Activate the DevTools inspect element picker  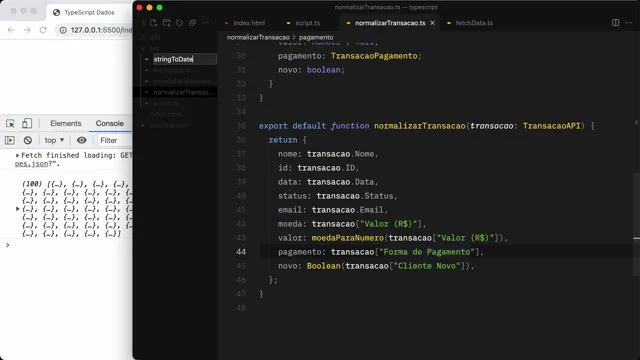click(11, 123)
